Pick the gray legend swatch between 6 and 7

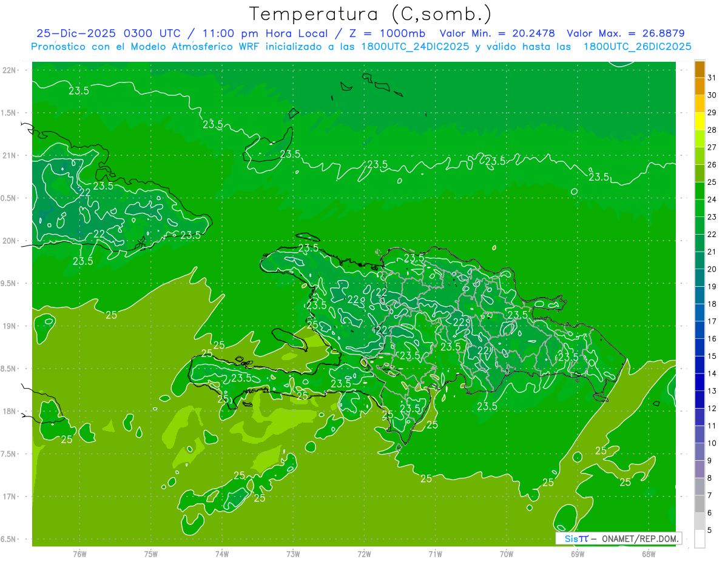[699, 504]
